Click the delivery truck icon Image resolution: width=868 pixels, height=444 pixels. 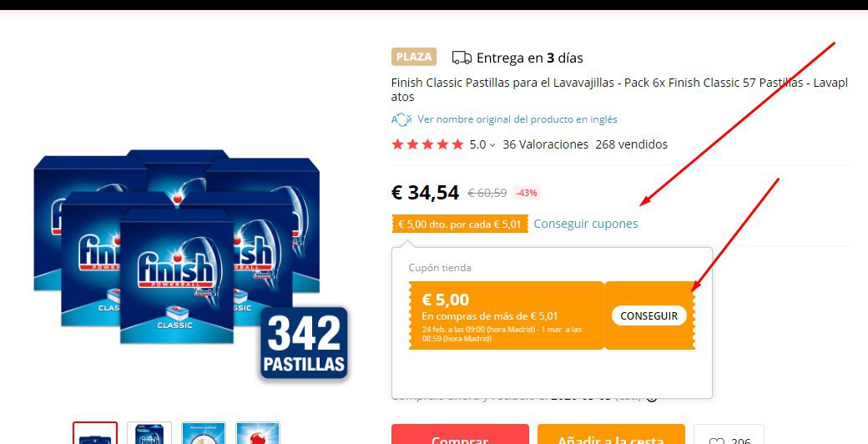462,58
